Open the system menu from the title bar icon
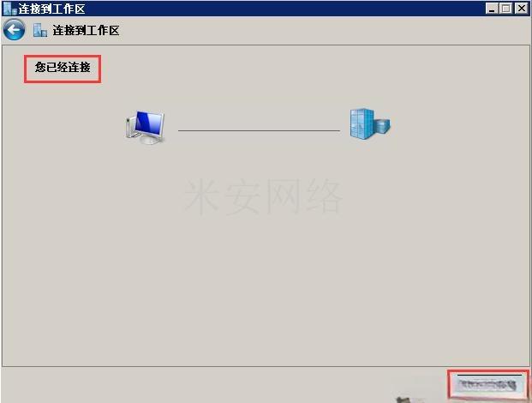Viewport: 532px width, 403px height. 9,9
